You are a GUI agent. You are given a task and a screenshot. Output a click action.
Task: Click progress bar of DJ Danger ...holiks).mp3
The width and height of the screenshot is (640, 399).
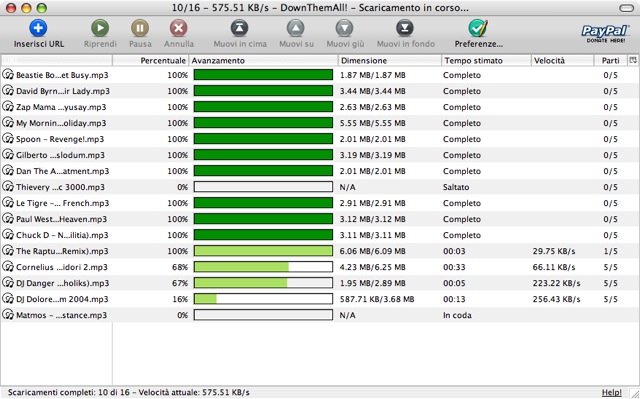[x=263, y=283]
